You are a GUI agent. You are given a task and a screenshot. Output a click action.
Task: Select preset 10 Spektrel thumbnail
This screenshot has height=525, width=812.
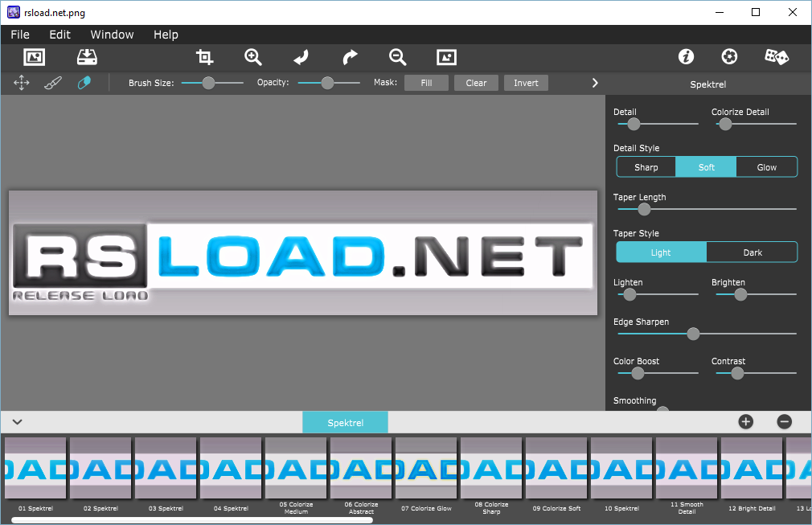pyautogui.click(x=621, y=468)
